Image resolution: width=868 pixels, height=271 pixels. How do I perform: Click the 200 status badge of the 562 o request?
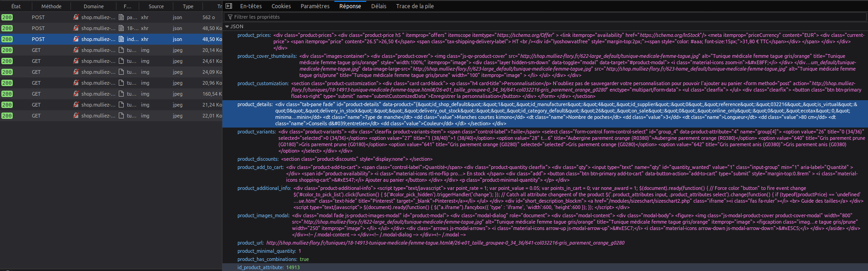click(x=7, y=17)
